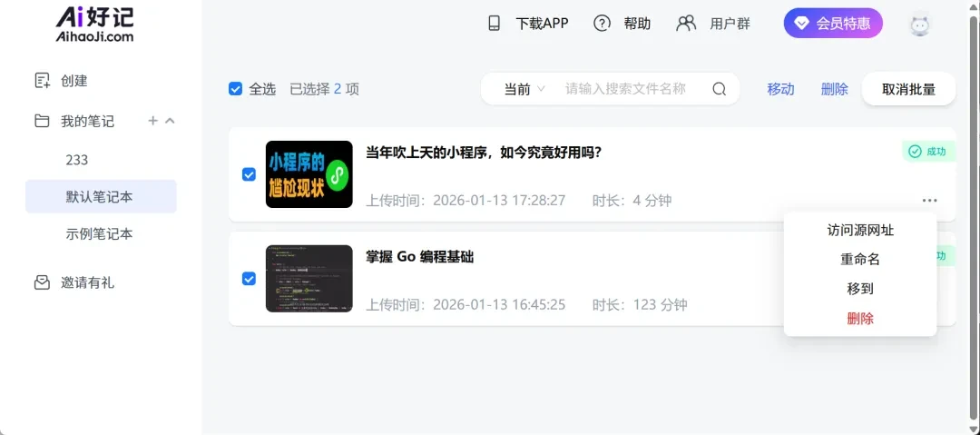This screenshot has height=435, width=980.
Task: Click the 取消批量 button
Action: point(908,89)
